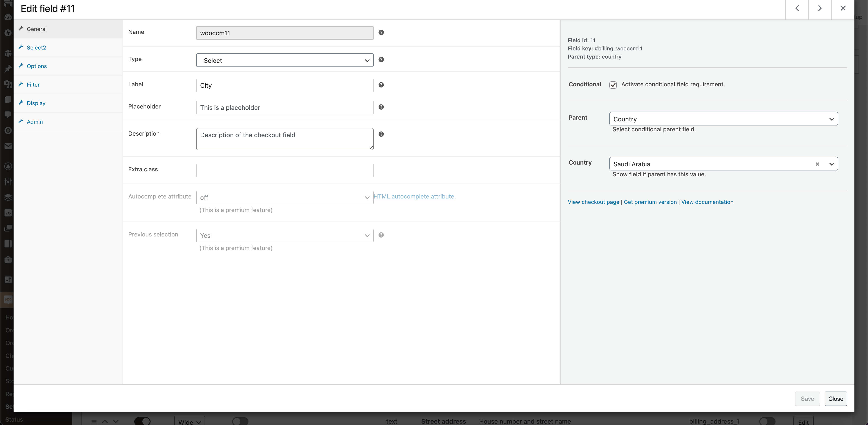Viewport: 868px width, 425px height.
Task: Toggle the switch right of the Wide dropdown
Action: (240, 421)
